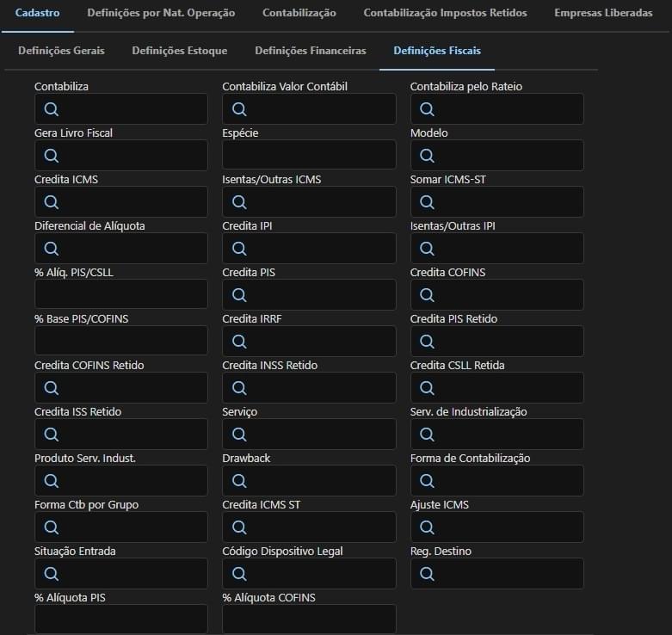Screen dimensions: 672x635
Task: Open the Definições Financeiras tab
Action: (311, 51)
